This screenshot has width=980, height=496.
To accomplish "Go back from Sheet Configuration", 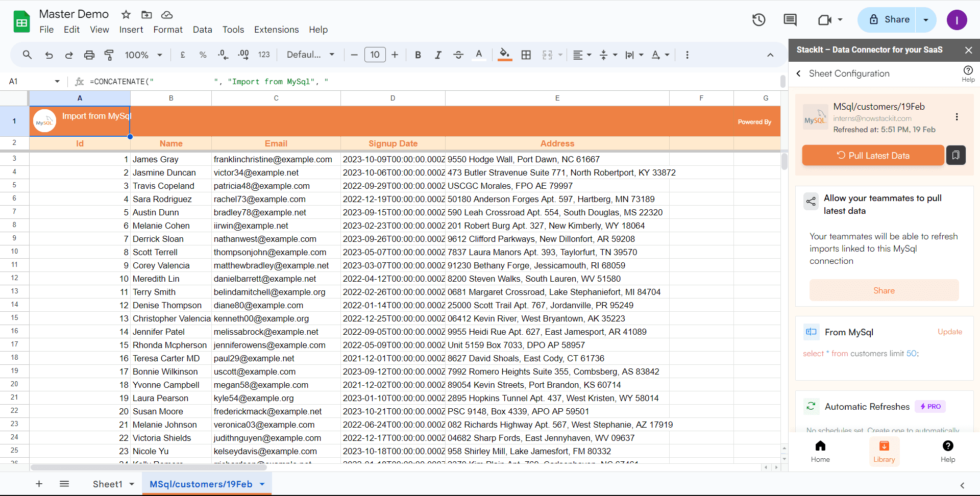I will 799,73.
